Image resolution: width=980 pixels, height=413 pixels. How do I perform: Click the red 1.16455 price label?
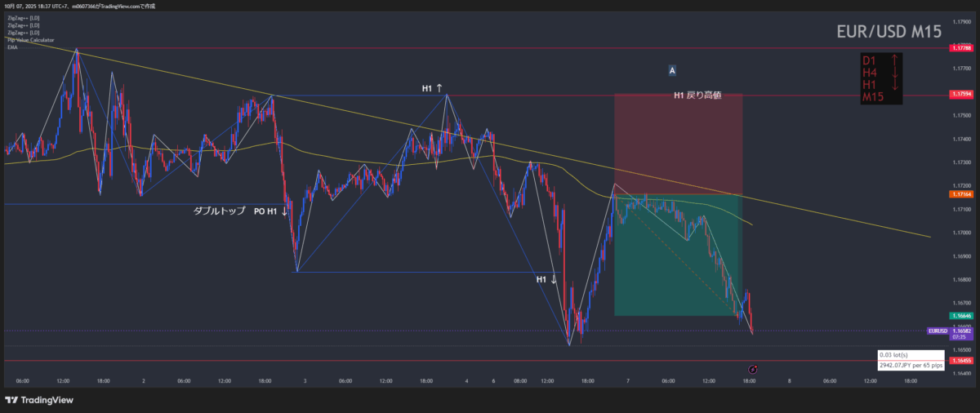pos(960,360)
